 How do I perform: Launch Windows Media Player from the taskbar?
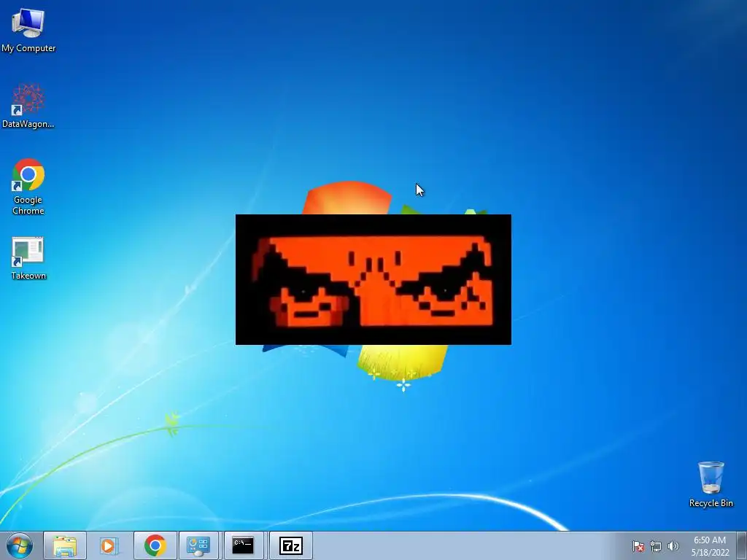tap(109, 545)
